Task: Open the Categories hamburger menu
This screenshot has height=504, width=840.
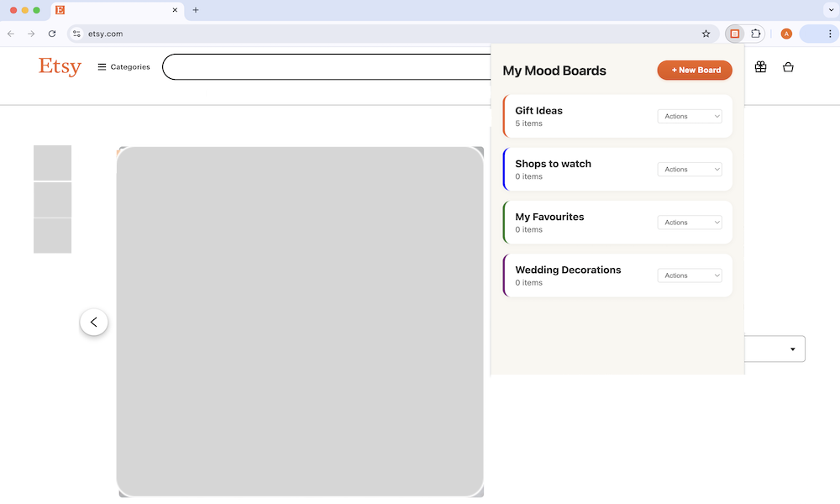Action: click(x=123, y=67)
